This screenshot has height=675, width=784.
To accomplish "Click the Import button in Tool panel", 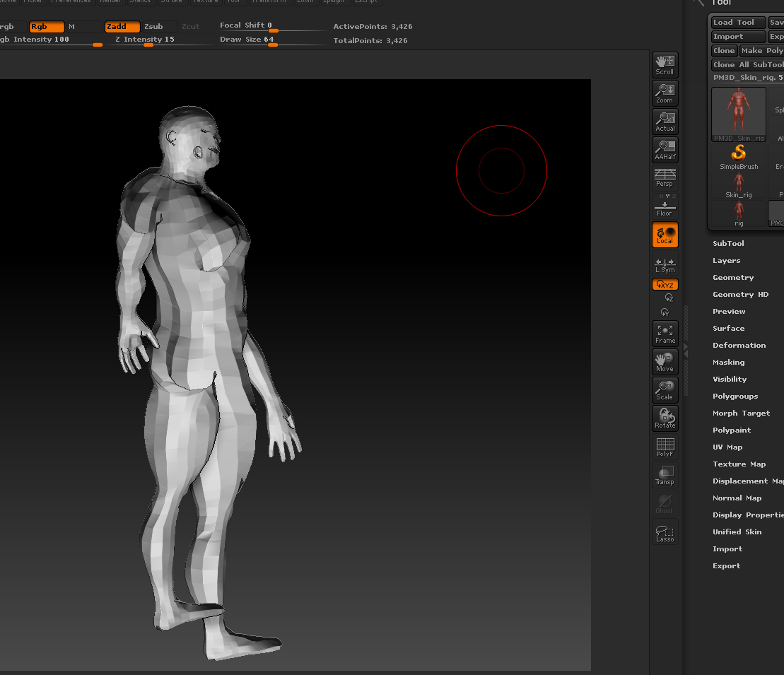I will [737, 37].
